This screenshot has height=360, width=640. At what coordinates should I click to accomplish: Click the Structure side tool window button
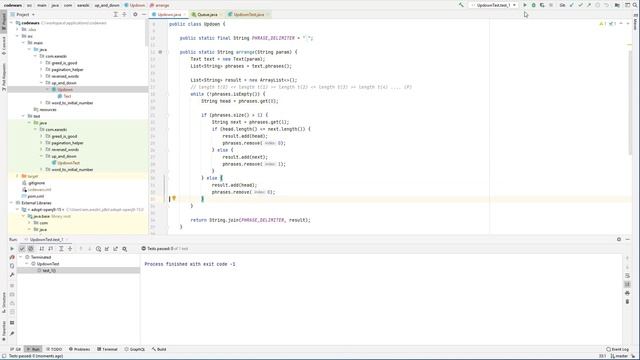click(x=4, y=301)
